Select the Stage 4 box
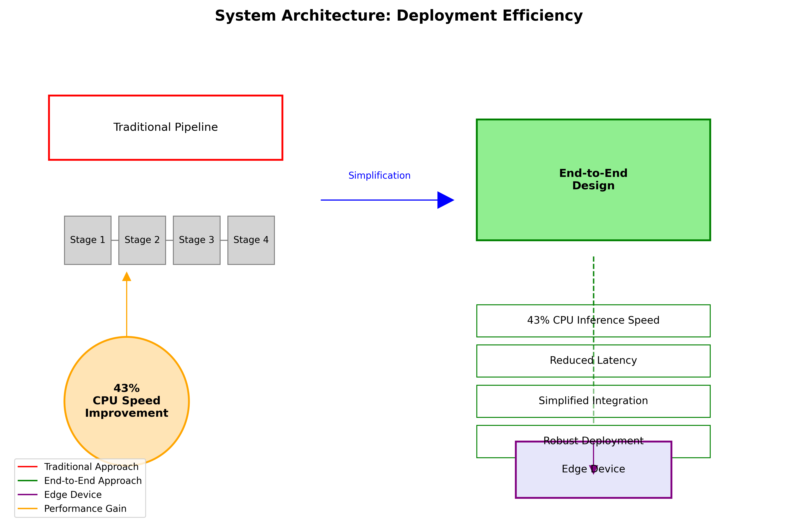Image resolution: width=798 pixels, height=532 pixels. pos(251,240)
